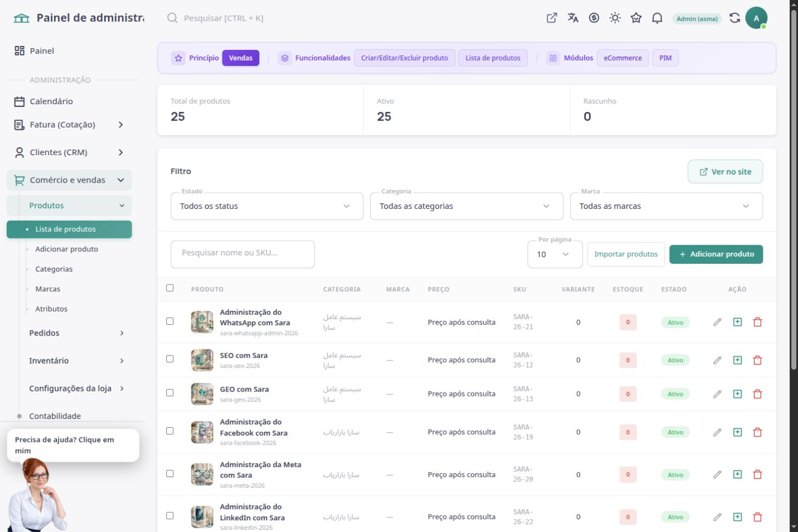The width and height of the screenshot is (798, 532).
Task: Check the SEO com Sara row checkbox
Action: pyautogui.click(x=170, y=359)
